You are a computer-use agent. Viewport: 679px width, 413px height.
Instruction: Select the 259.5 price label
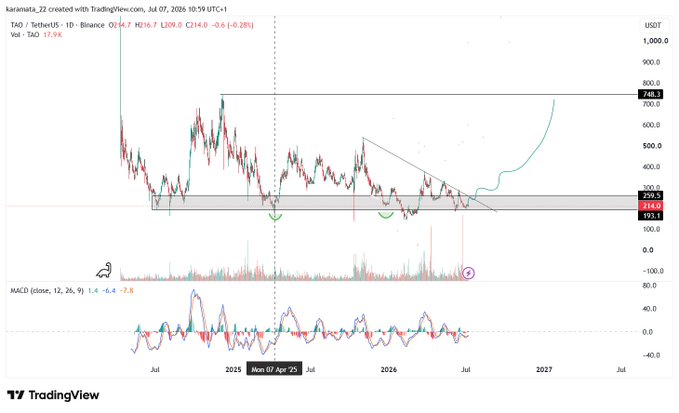click(650, 196)
